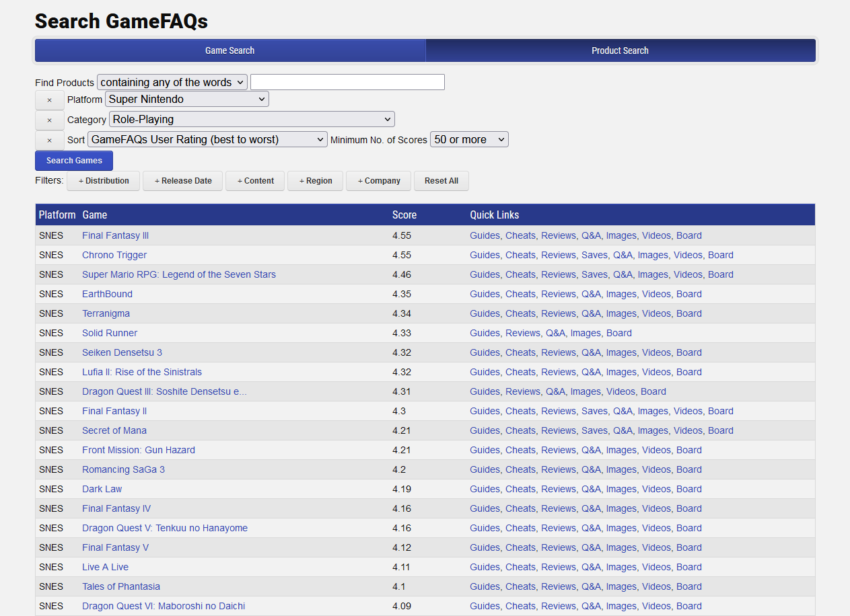Remove the Category filter row
Screen dimensions: 850x616
49,120
